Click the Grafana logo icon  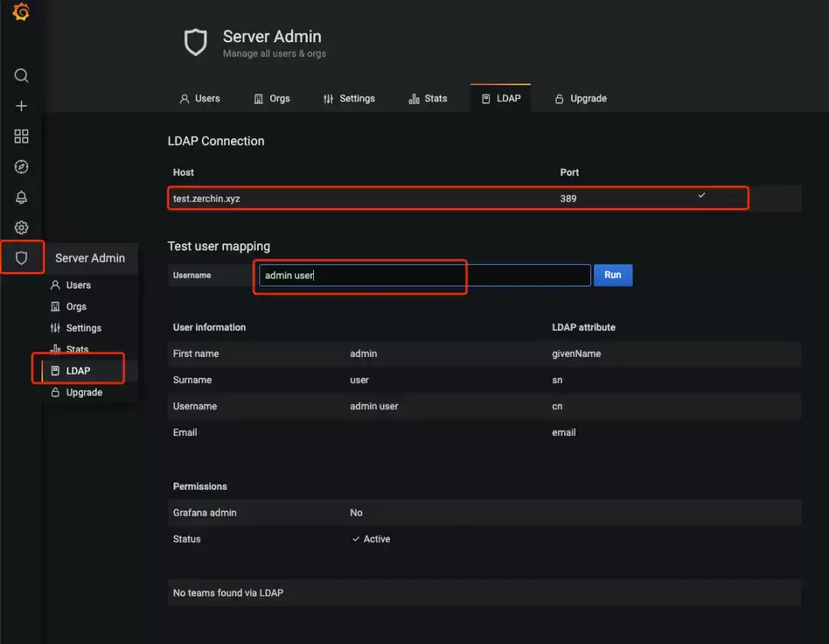21,11
